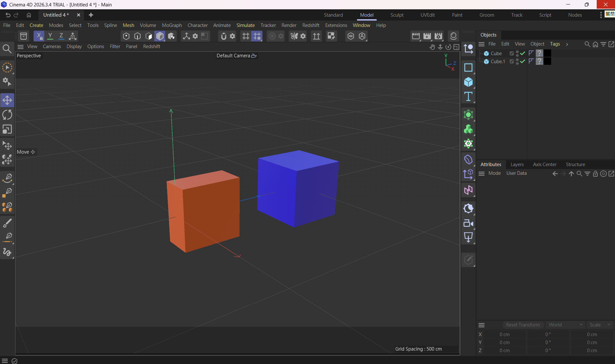Viewport: 615px width, 364px height.
Task: Toggle the Z axis lock
Action: pos(61,36)
